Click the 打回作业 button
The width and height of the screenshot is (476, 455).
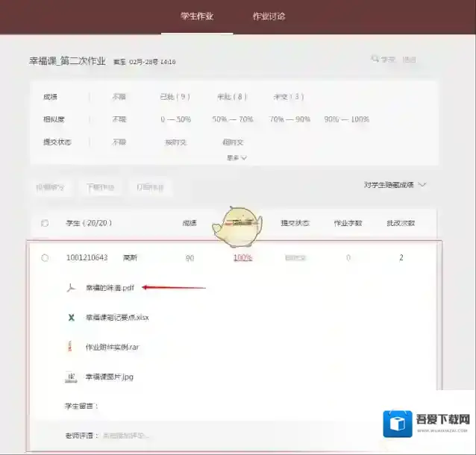coord(150,187)
